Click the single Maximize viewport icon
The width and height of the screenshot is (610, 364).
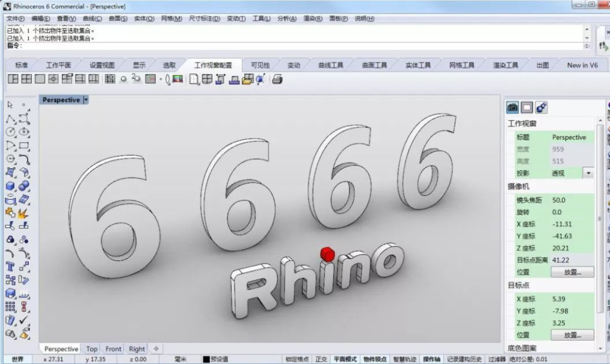click(40, 79)
